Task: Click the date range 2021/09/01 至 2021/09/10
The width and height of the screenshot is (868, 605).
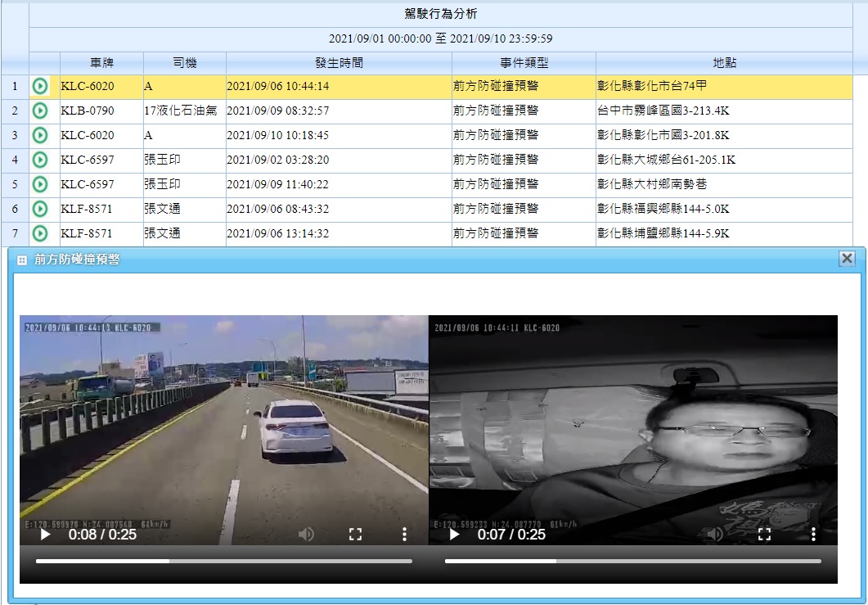Action: tap(441, 38)
